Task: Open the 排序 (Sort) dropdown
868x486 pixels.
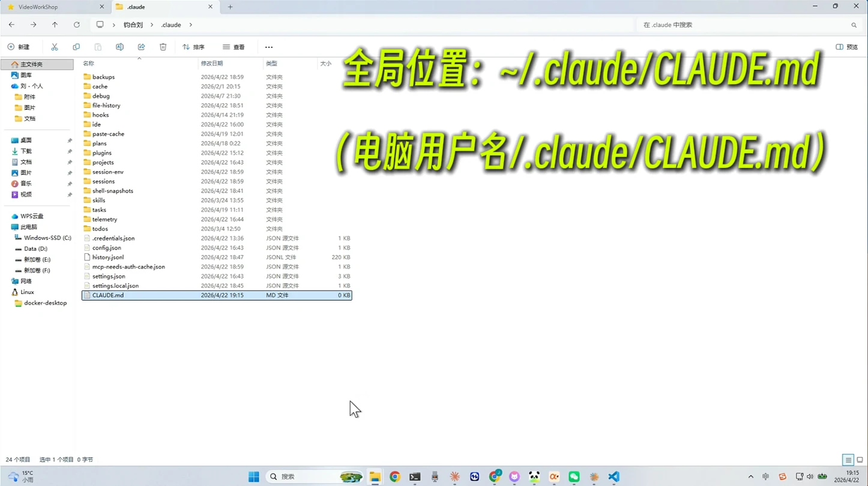Action: tap(193, 47)
